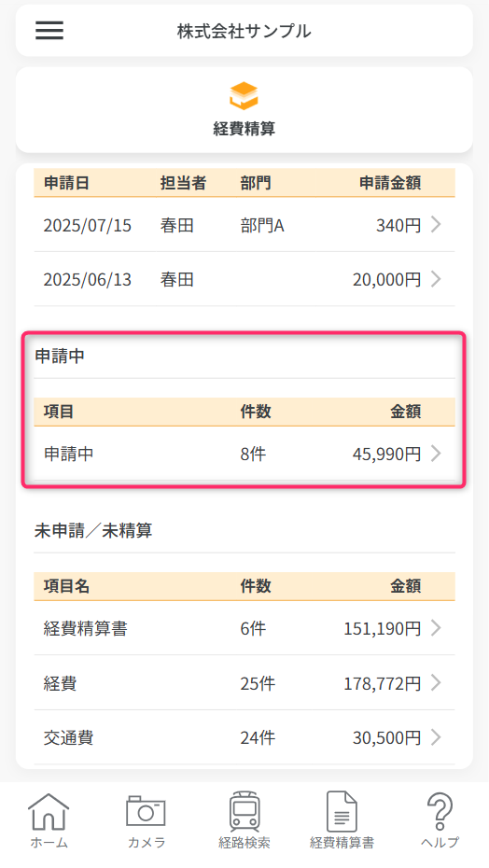The height and width of the screenshot is (868, 489).
Task: Select the 経費 178,772円 row
Action: click(244, 683)
